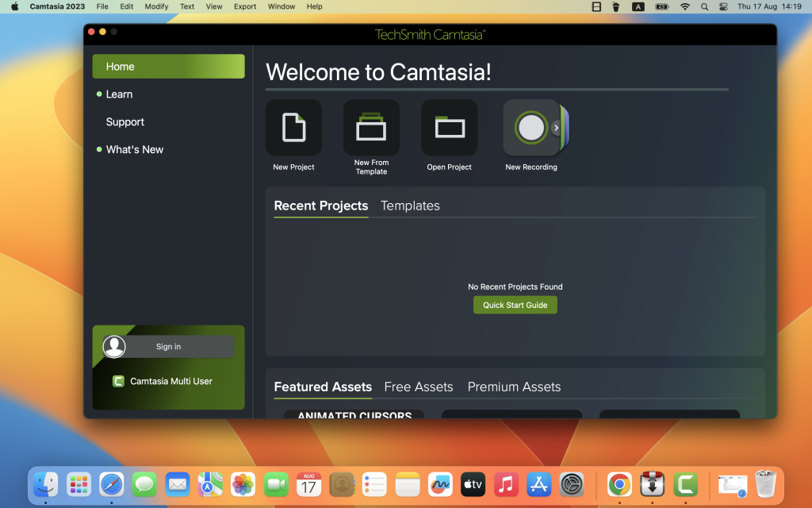Open the Window menu
This screenshot has height=508, width=812.
[x=282, y=6]
